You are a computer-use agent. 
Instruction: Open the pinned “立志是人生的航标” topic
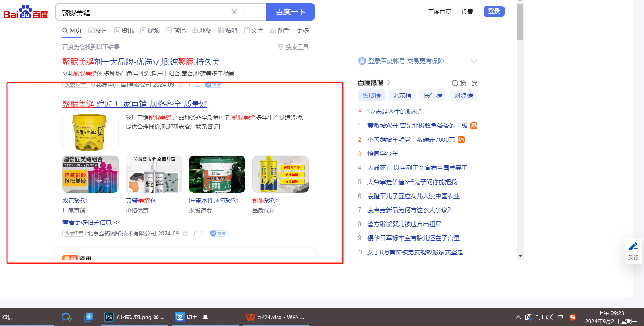click(394, 112)
